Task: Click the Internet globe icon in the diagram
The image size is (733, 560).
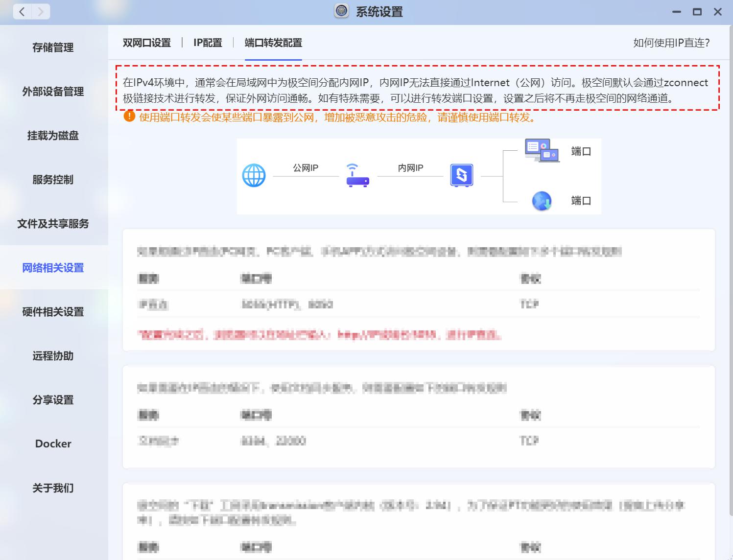Action: point(253,175)
